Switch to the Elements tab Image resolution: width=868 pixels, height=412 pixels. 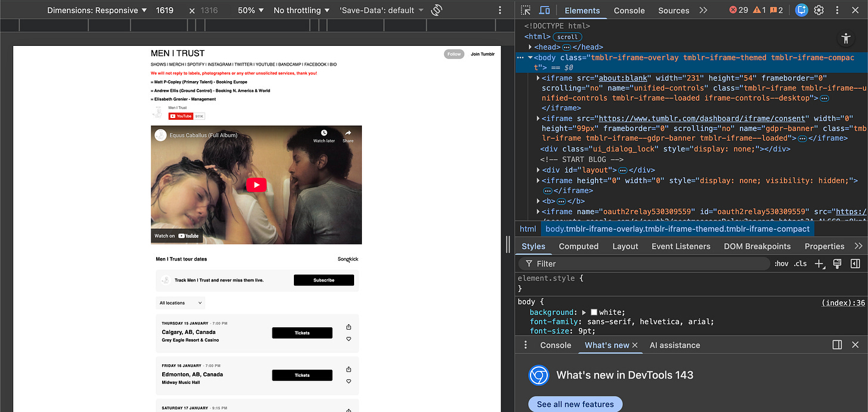click(x=582, y=10)
